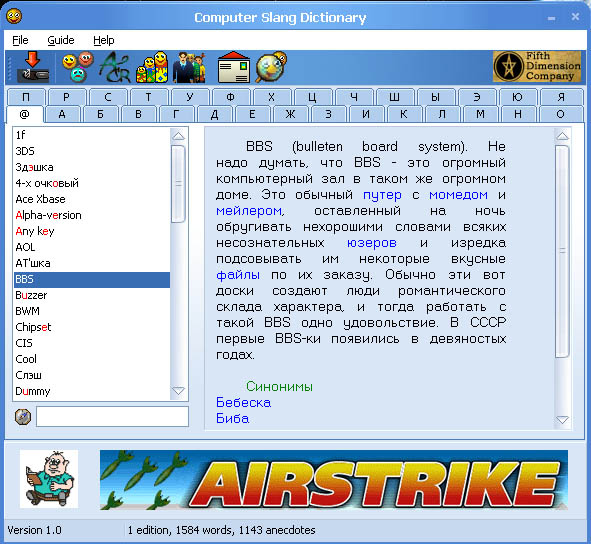Click the round search icon beside input box
The width and height of the screenshot is (591, 544).
pos(23,417)
